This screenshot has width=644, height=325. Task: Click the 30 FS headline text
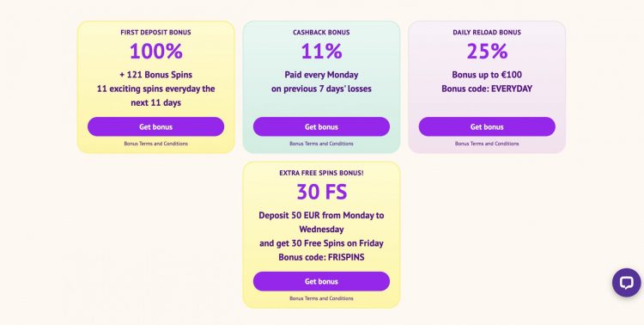322,192
